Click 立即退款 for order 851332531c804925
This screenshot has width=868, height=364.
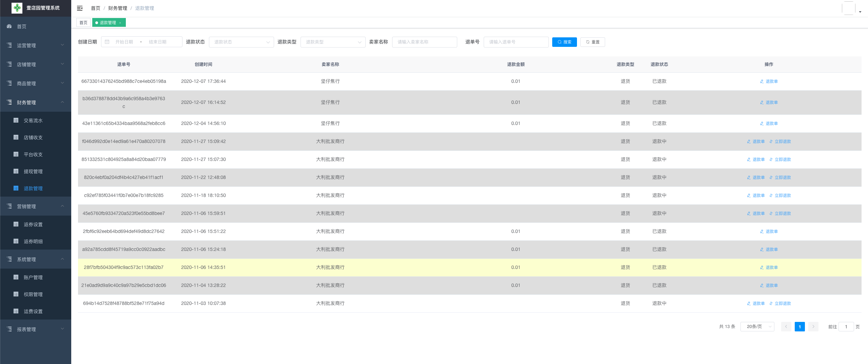(x=780, y=160)
